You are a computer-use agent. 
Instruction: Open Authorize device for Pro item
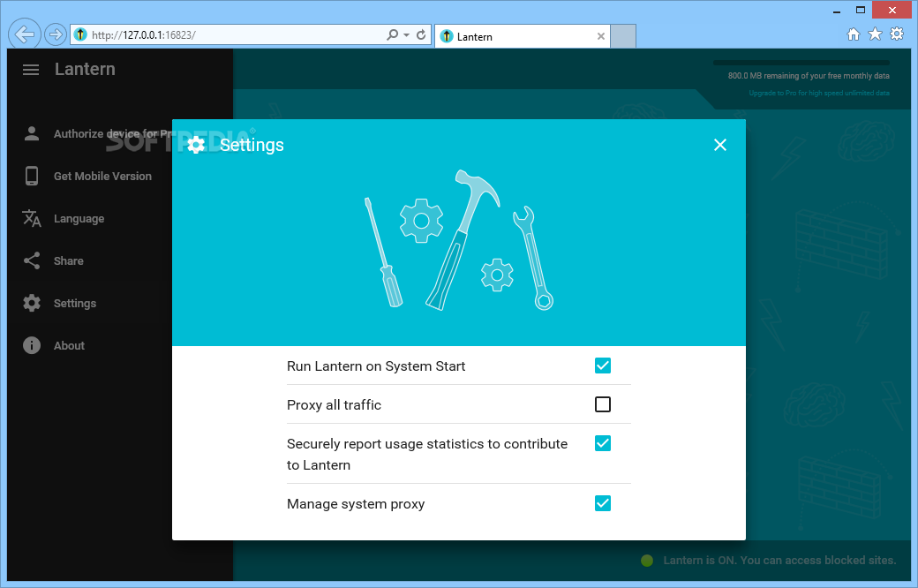tap(112, 134)
